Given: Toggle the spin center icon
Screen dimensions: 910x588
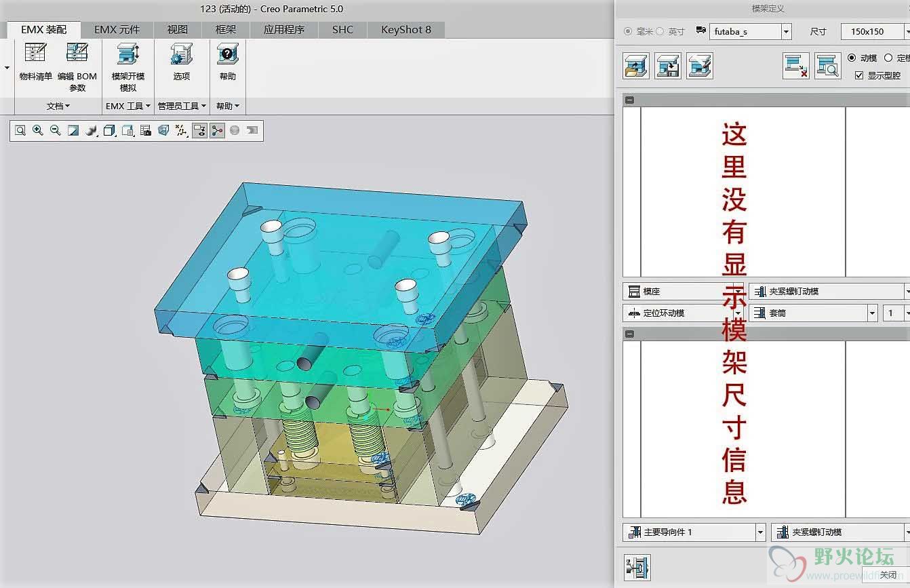Looking at the screenshot, I should point(217,130).
